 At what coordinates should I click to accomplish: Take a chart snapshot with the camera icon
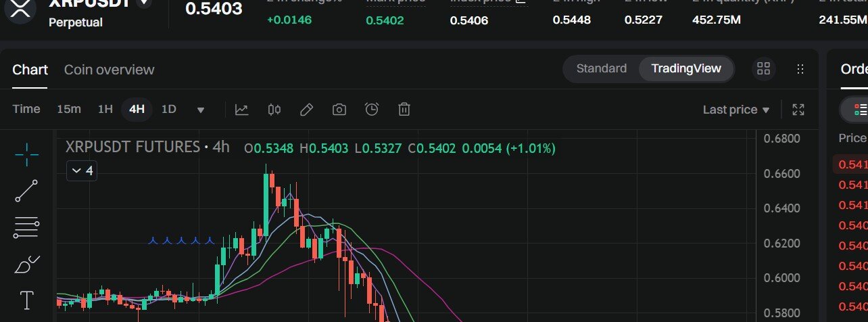coord(339,110)
